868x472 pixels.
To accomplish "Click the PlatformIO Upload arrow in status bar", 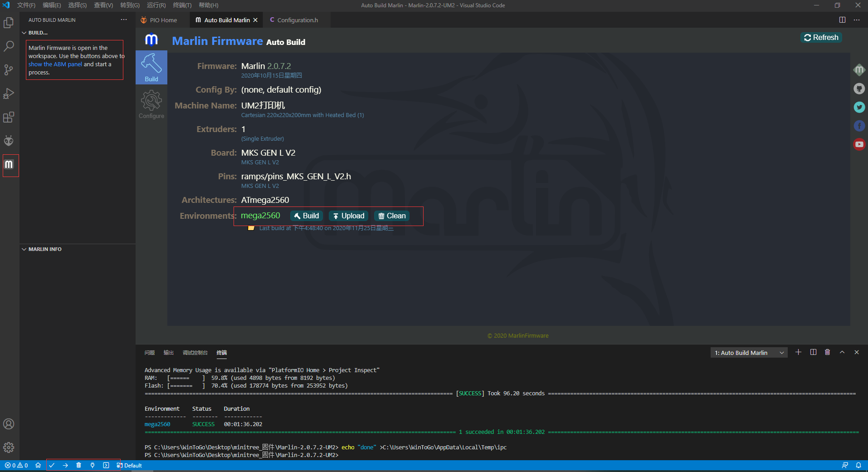I will (65, 465).
